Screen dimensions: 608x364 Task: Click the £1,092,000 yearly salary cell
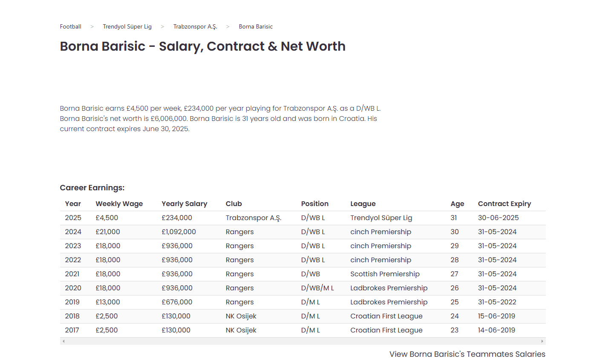(179, 232)
